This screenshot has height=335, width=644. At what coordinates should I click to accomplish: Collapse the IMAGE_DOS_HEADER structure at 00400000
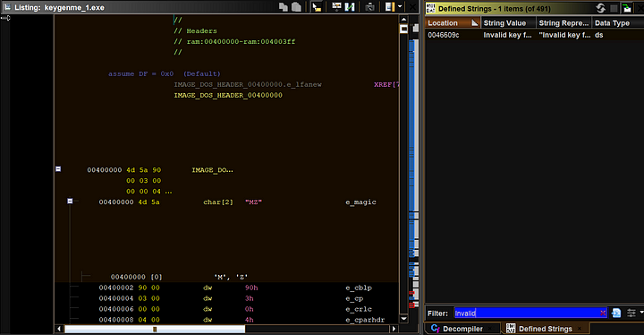[58, 169]
